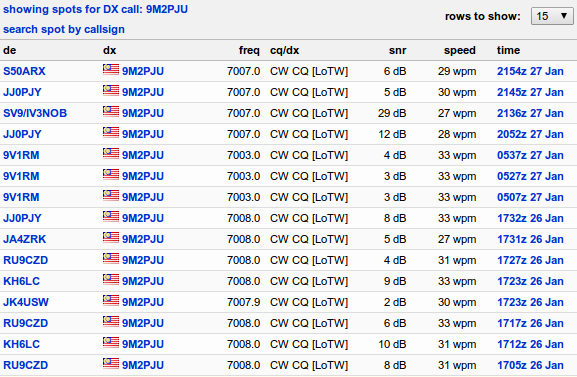The image size is (577, 377).
Task: Open KH6LC link in 9 dB row
Action: tap(21, 281)
